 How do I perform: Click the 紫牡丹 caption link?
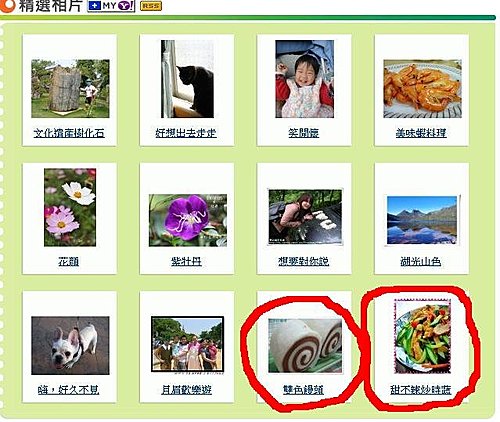click(x=186, y=262)
